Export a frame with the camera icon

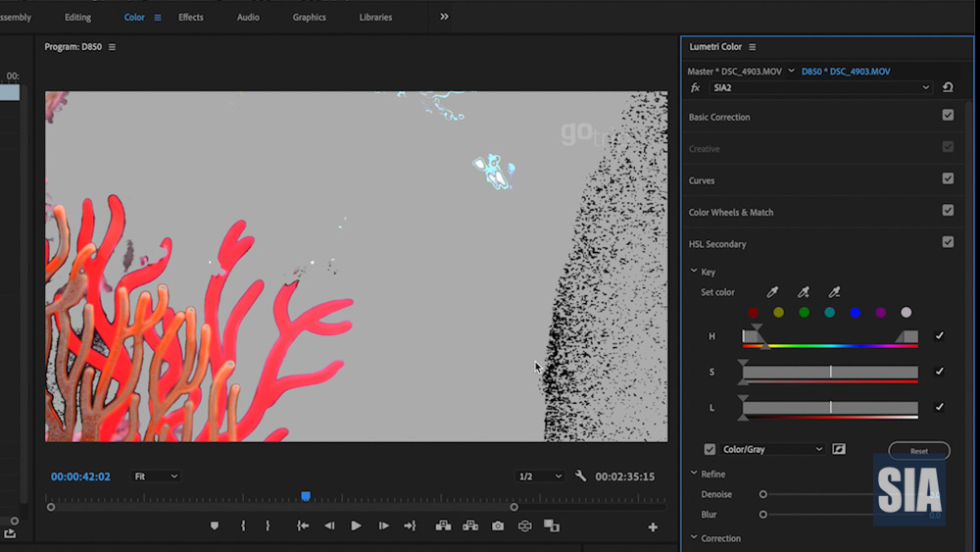pyautogui.click(x=498, y=526)
